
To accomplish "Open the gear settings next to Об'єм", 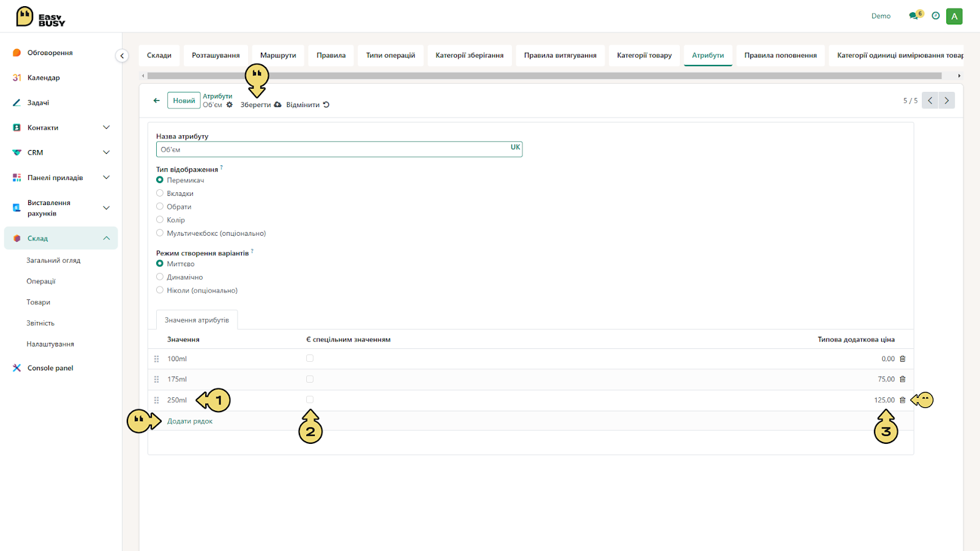I will [230, 105].
